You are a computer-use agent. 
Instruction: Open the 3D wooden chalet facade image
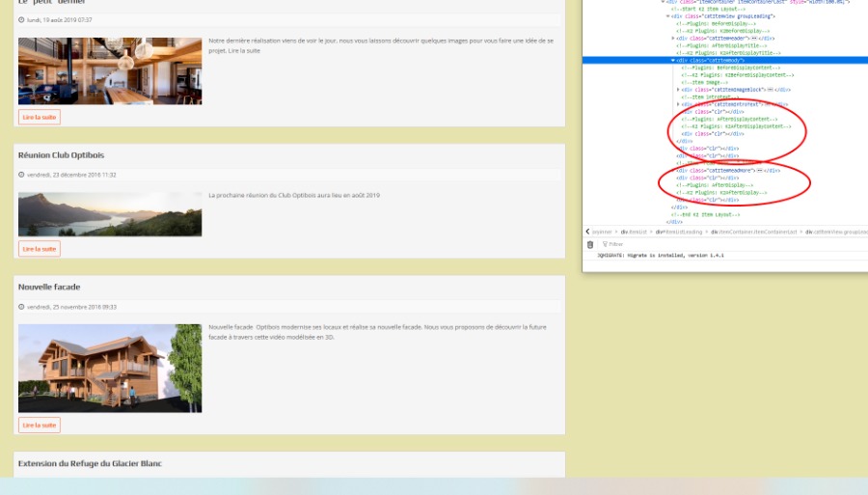coord(110,369)
